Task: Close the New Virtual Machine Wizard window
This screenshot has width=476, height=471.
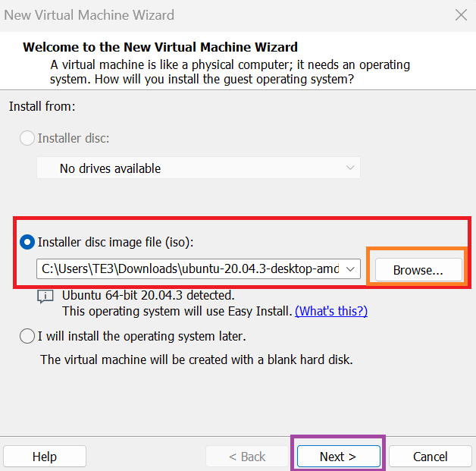Action: coord(461,15)
